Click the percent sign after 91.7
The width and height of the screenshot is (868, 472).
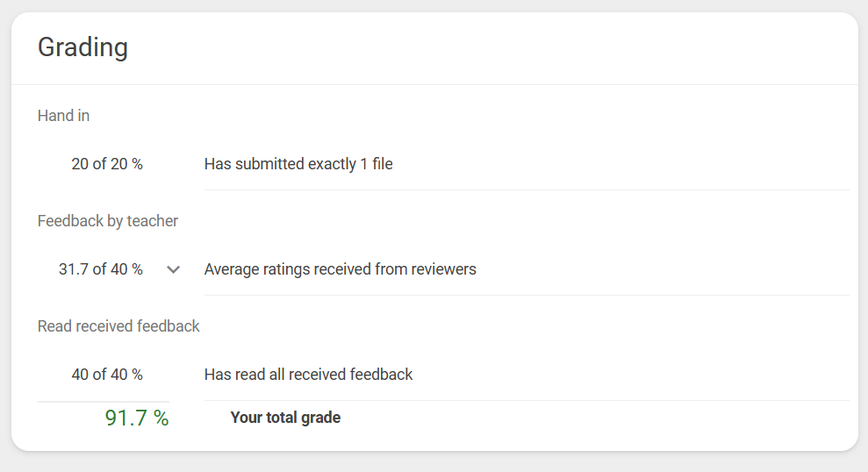click(x=161, y=418)
